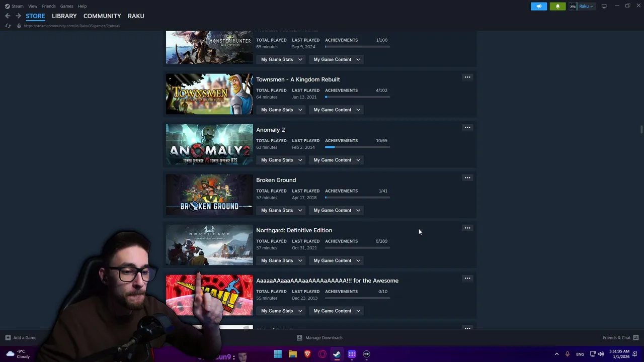Image resolution: width=644 pixels, height=362 pixels.
Task: Click the Townsmen achievements progress bar
Action: [x=357, y=97]
